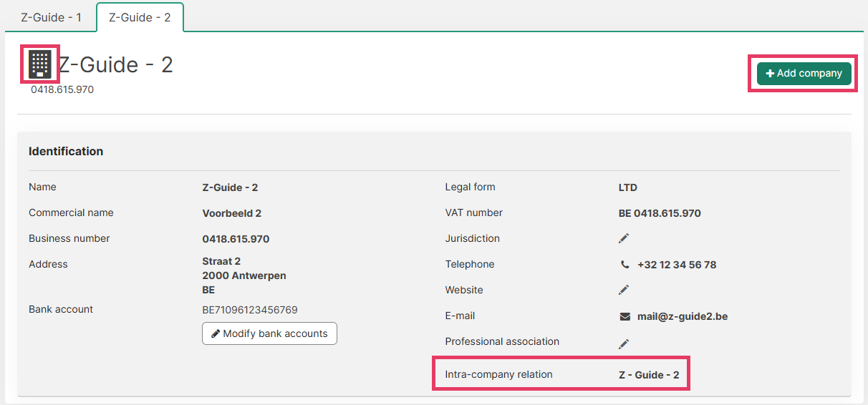Click the phone icon in Telephone row

pos(625,265)
